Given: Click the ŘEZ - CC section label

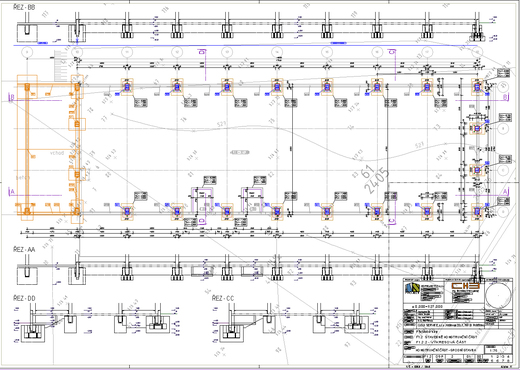Looking at the screenshot, I should [223, 298].
